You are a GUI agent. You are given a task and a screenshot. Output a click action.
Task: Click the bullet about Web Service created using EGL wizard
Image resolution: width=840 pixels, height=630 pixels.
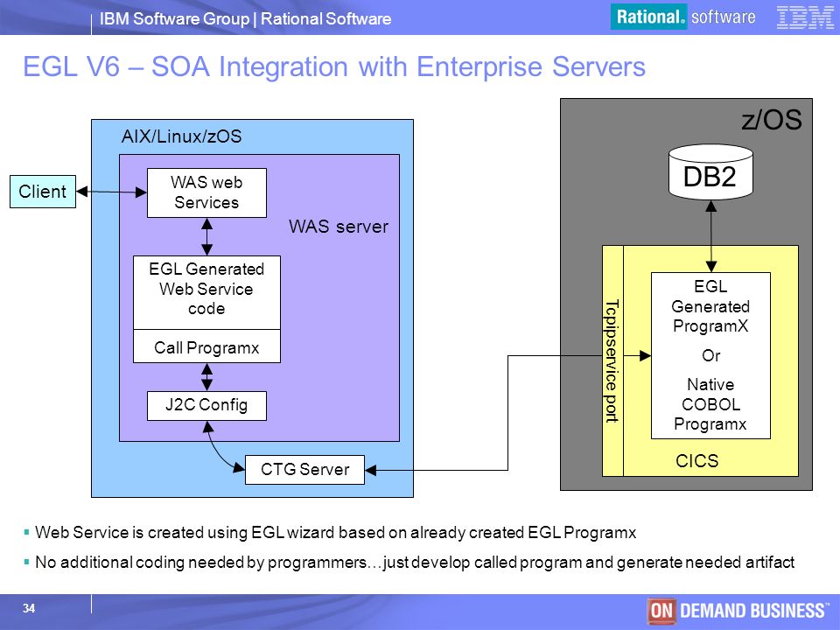pos(335,533)
